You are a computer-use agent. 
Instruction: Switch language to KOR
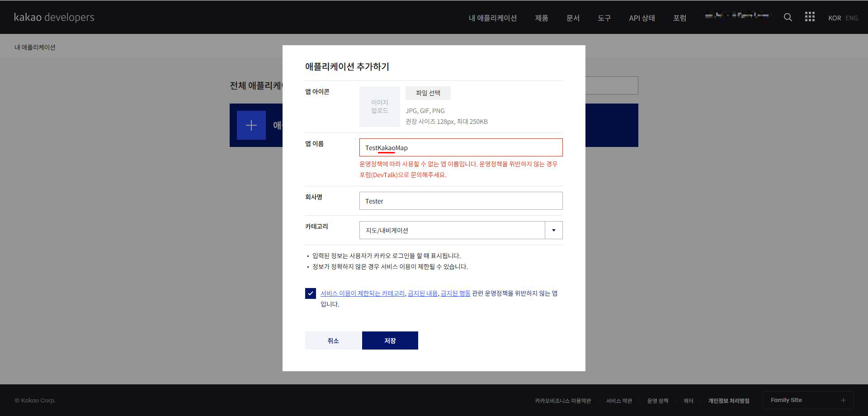835,18
